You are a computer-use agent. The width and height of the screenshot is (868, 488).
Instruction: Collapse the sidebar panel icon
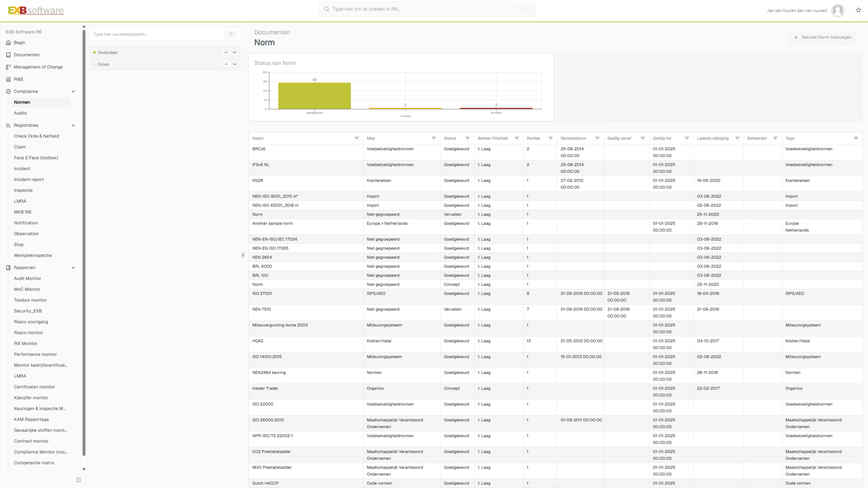[x=78, y=480]
